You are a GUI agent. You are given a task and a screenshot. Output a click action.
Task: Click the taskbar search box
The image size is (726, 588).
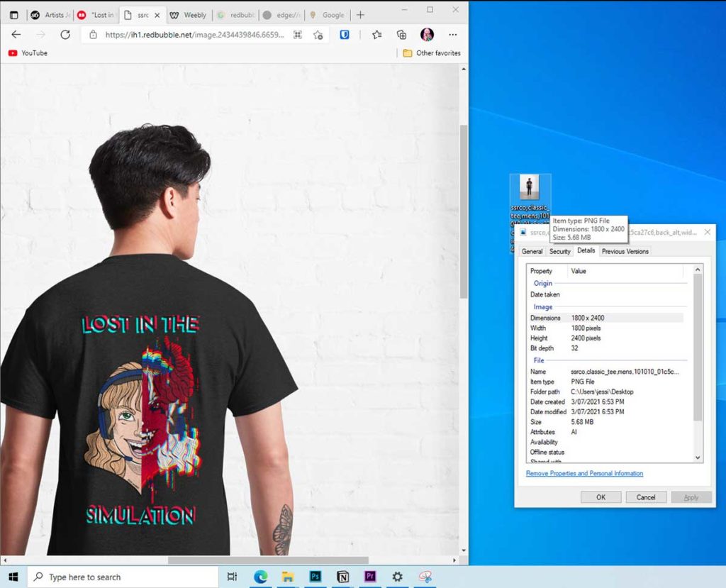point(123,577)
